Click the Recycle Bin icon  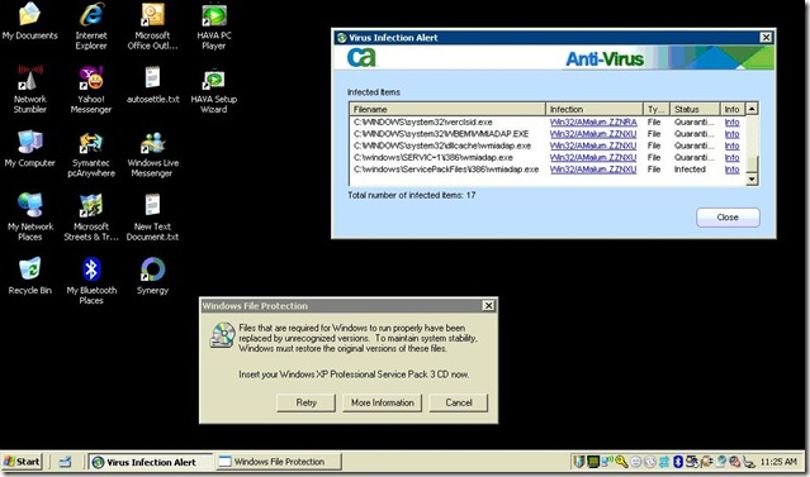point(30,275)
